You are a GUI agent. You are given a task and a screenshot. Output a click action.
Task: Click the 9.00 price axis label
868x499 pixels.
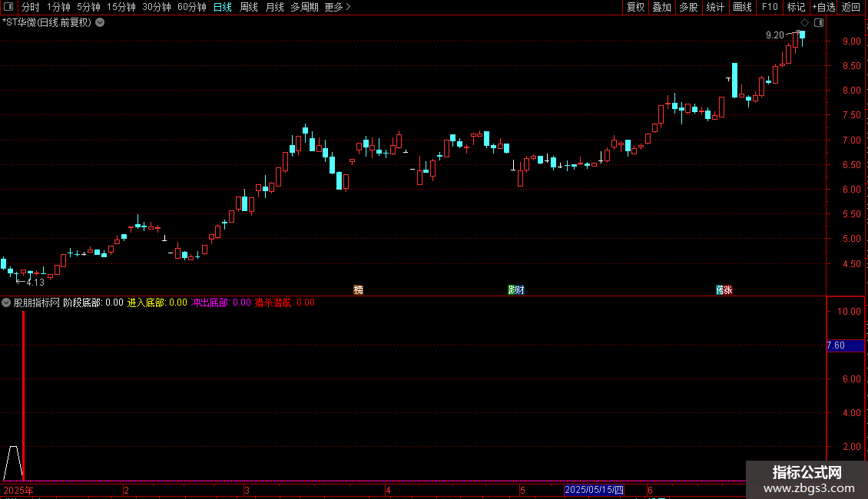tap(851, 41)
